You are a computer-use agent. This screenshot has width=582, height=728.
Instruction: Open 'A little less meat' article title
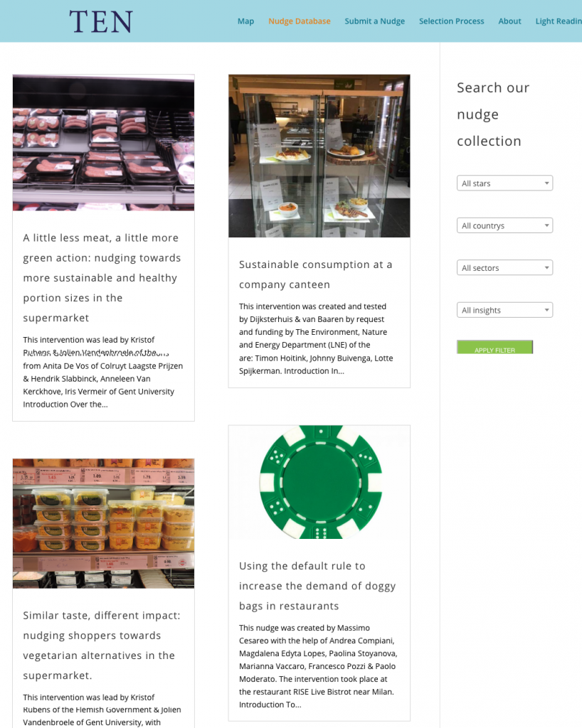pyautogui.click(x=102, y=278)
